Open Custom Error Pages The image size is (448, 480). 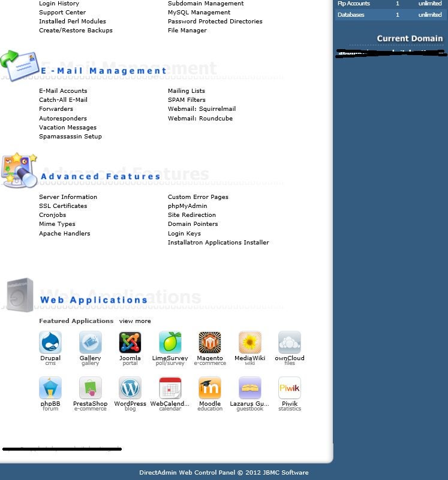tap(199, 197)
